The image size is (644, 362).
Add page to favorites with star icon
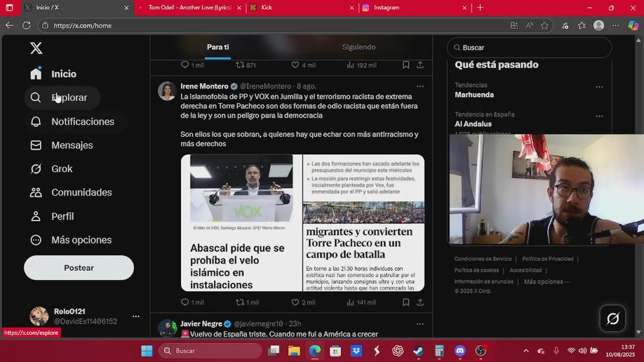pos(544,25)
